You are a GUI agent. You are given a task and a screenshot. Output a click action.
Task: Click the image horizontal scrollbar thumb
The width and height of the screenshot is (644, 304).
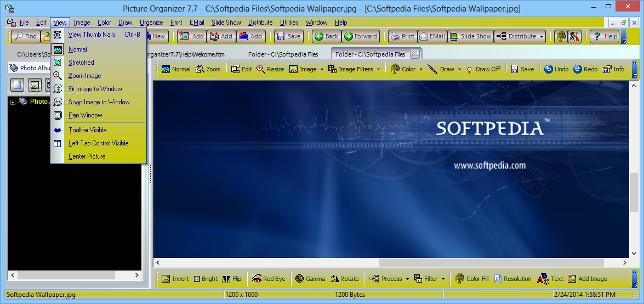[491, 262]
